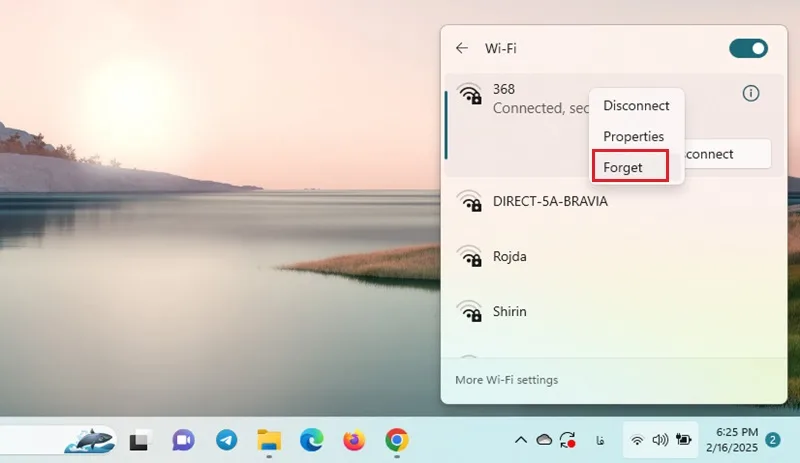This screenshot has height=463, width=800.
Task: Select the DIRECT-5A-BRAVIA network
Action: coord(614,202)
